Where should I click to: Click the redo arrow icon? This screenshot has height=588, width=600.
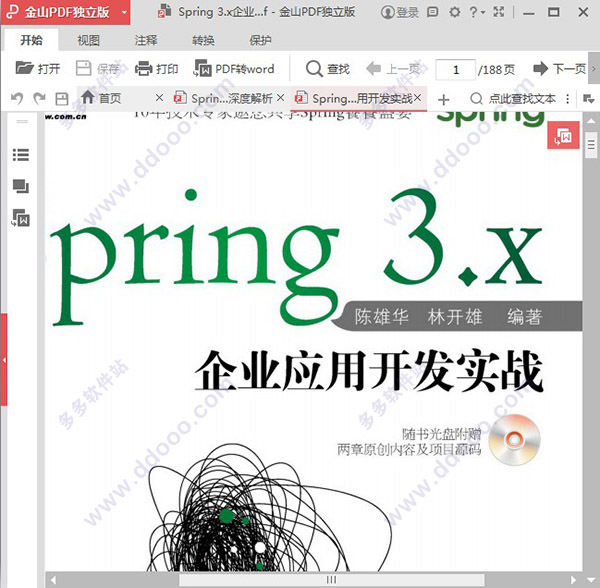[x=39, y=99]
